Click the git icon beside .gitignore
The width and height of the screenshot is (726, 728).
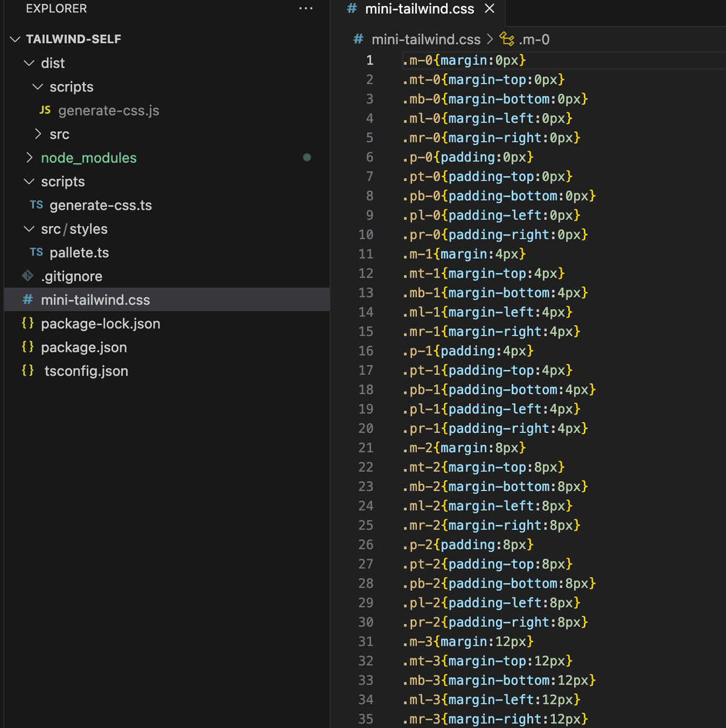[x=28, y=276]
